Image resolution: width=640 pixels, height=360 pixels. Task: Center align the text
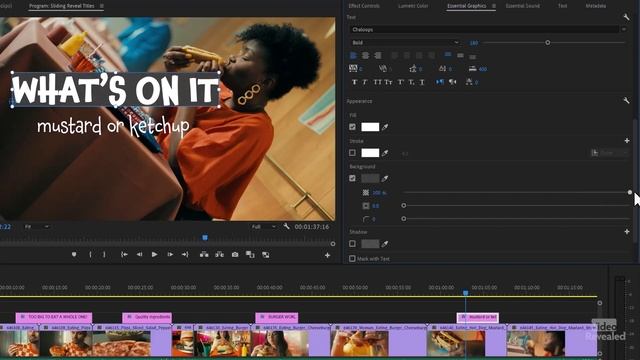(366, 55)
